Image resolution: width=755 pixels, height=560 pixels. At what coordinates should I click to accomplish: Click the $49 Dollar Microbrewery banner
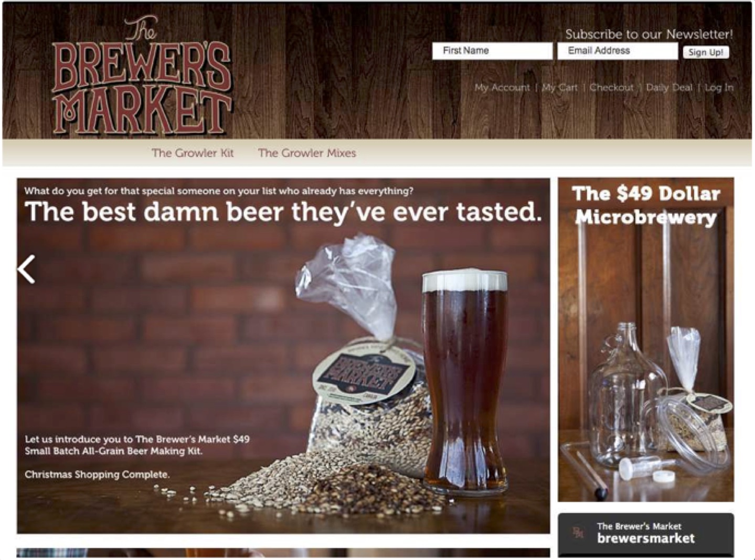click(x=646, y=340)
